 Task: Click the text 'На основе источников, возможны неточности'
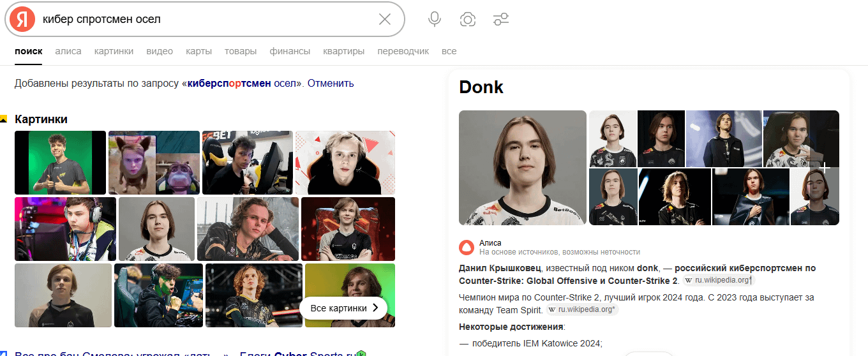coord(560,252)
